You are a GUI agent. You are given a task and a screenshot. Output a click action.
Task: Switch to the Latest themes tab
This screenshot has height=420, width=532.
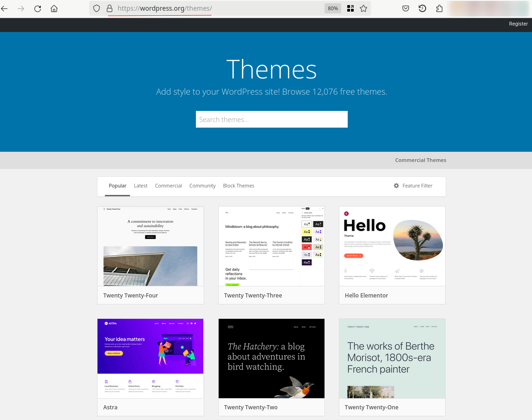[x=141, y=186]
